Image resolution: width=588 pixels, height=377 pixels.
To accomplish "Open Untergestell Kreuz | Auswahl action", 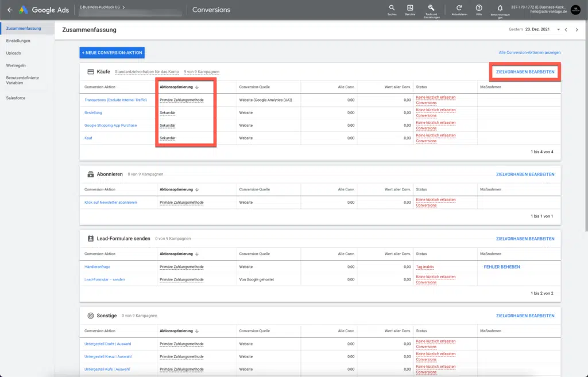I will 108,357.
